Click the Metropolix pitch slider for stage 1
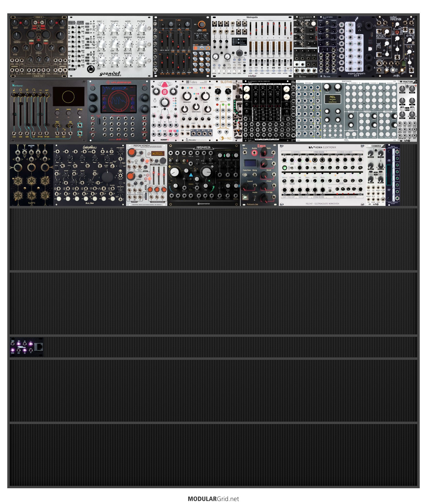 (x=250, y=29)
